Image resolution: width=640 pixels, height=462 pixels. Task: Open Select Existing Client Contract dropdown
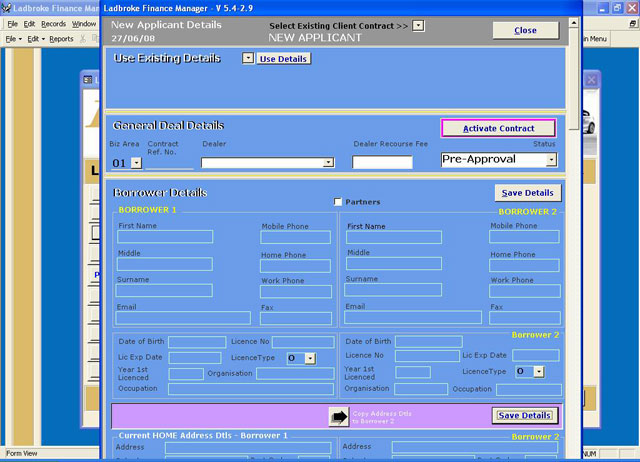tap(418, 26)
